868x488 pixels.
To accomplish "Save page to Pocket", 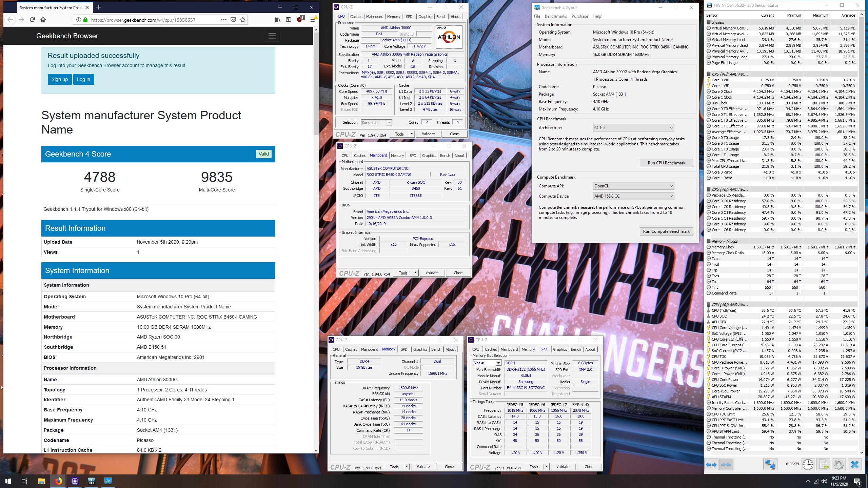I will tap(233, 20).
